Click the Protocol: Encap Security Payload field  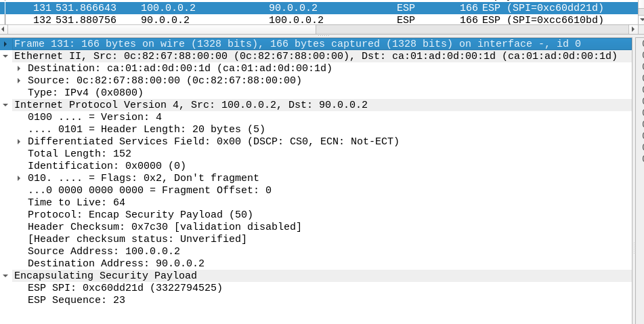tap(140, 215)
